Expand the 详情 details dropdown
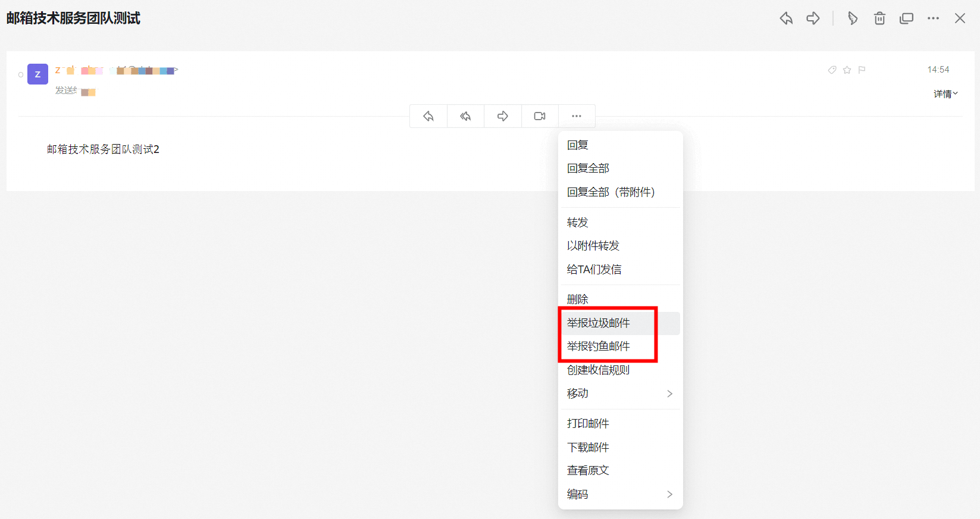 pos(945,94)
